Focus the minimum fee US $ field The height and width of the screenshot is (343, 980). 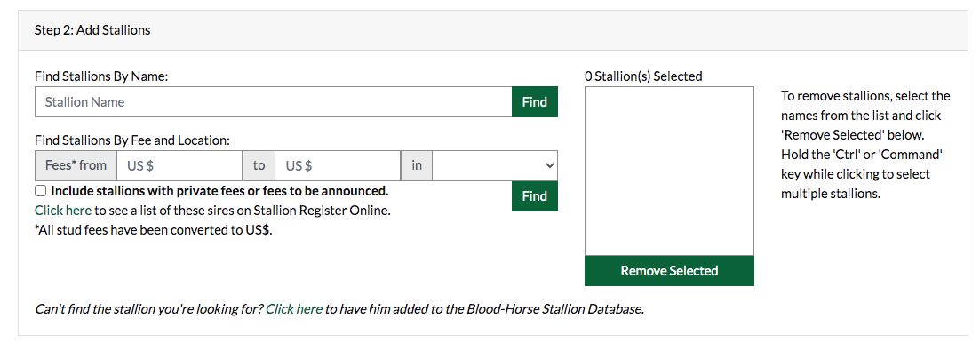(x=179, y=165)
